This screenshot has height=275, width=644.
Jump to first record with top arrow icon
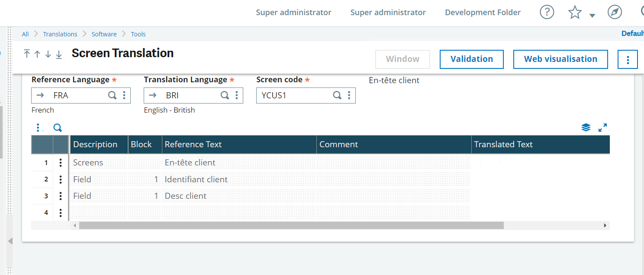tap(26, 54)
